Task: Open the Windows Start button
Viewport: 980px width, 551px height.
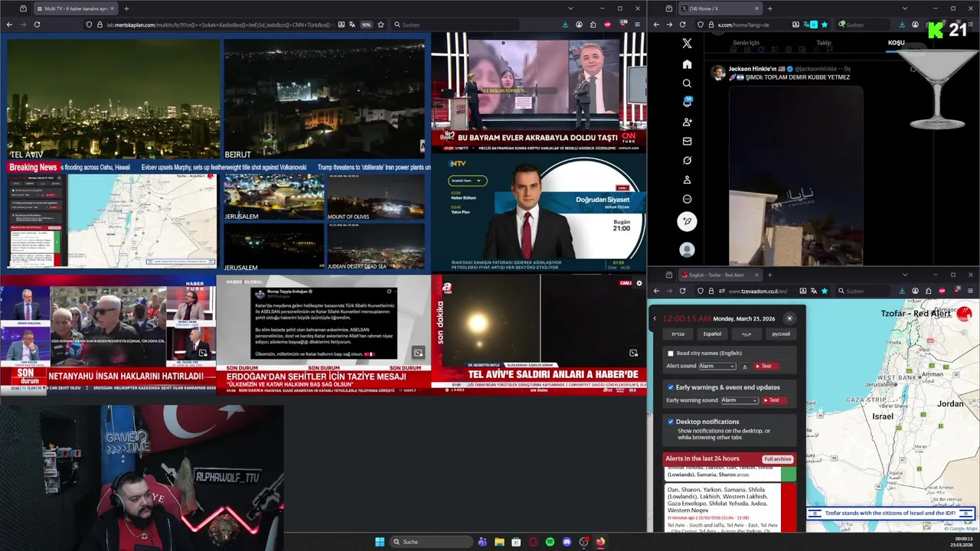Action: coord(380,542)
